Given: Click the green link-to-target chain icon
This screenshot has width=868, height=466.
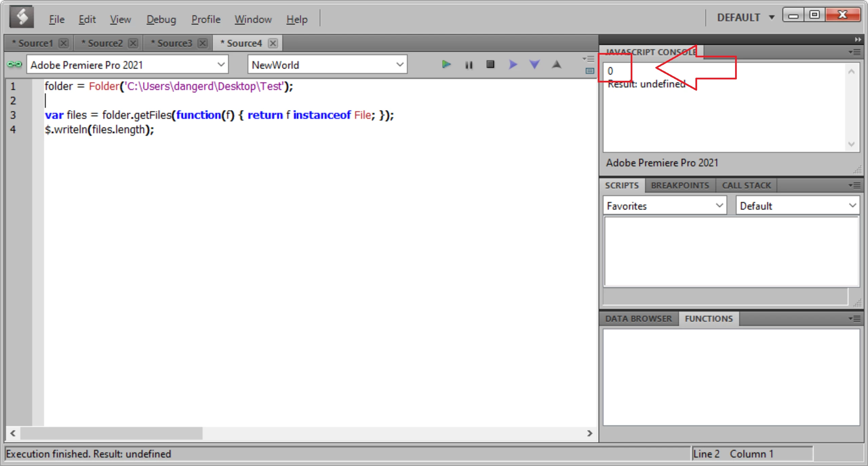Looking at the screenshot, I should tap(15, 64).
